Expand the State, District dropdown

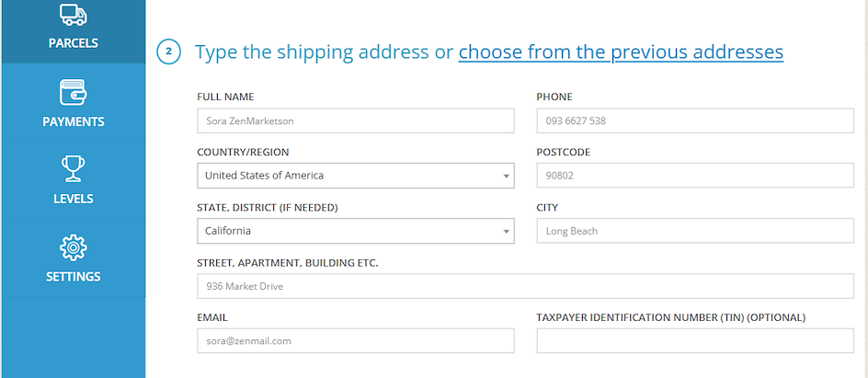pos(355,231)
